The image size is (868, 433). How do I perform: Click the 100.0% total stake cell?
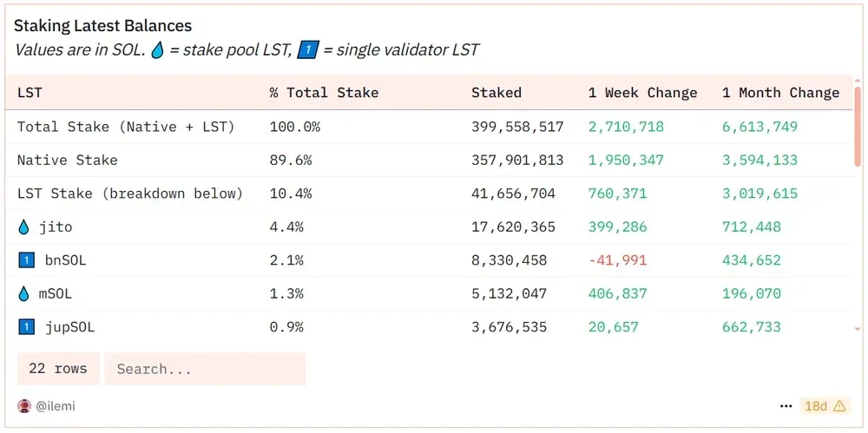295,127
